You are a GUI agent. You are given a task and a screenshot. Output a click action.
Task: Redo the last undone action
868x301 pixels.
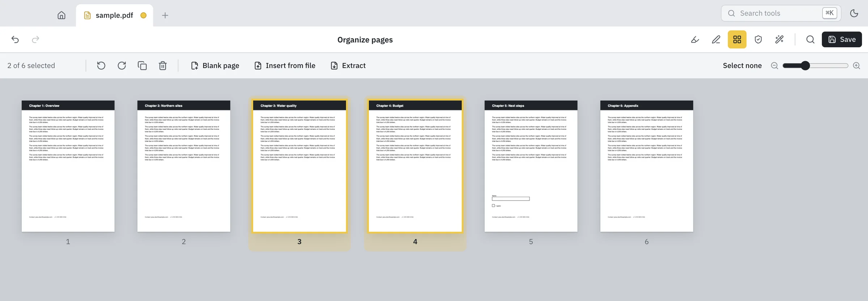tap(35, 39)
